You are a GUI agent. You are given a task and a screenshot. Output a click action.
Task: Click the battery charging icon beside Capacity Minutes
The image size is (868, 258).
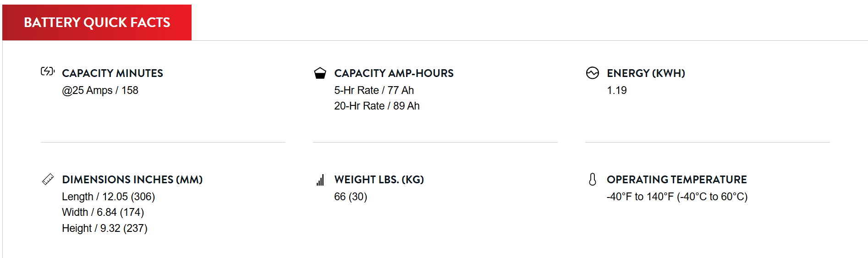[x=48, y=71]
